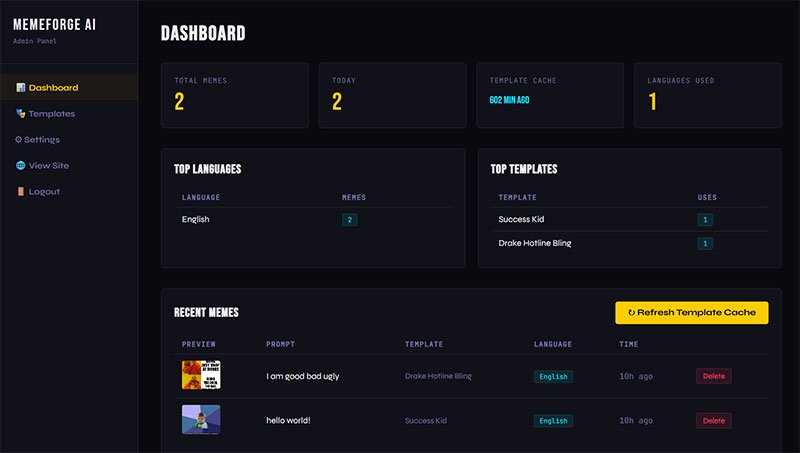Click the Drake Hotline Bling uses count badge
This screenshot has width=800, height=453.
click(x=705, y=243)
